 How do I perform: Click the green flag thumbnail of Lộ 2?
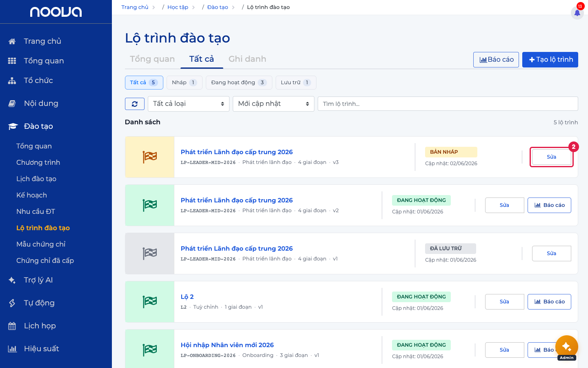coord(150,302)
